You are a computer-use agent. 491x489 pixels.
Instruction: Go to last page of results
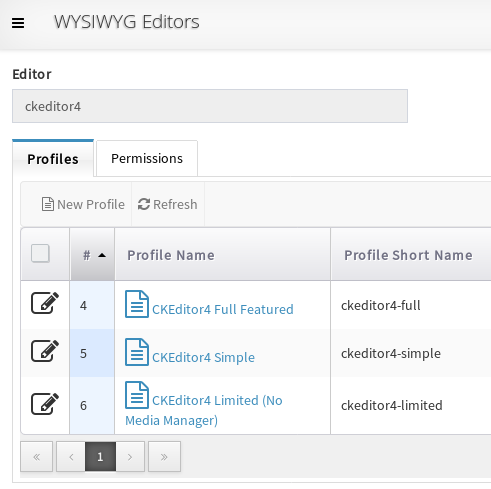pos(164,457)
